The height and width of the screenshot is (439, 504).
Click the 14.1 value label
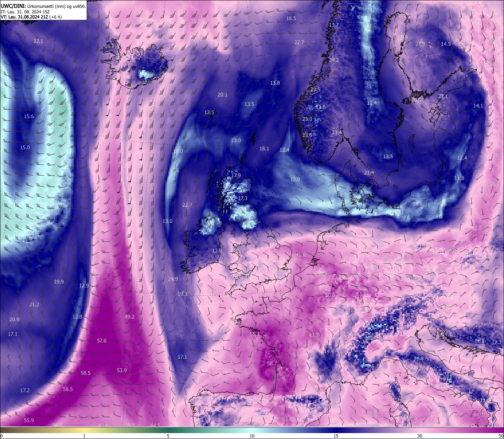[478, 106]
